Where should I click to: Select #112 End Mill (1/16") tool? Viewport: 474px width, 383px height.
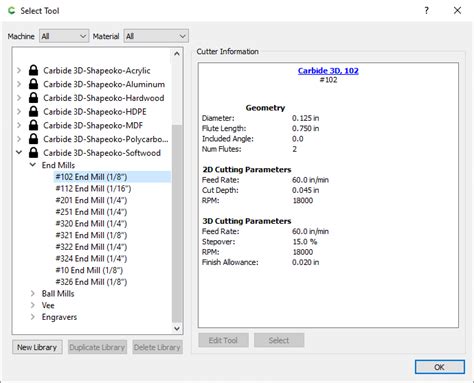tap(93, 188)
